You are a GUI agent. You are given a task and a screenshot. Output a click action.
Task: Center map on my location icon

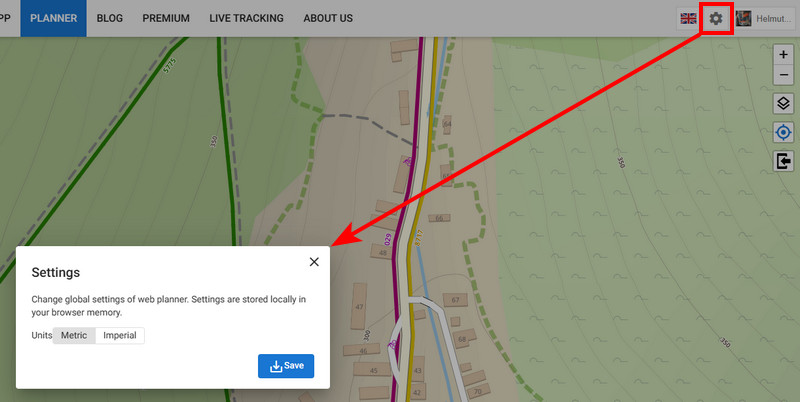tap(784, 133)
